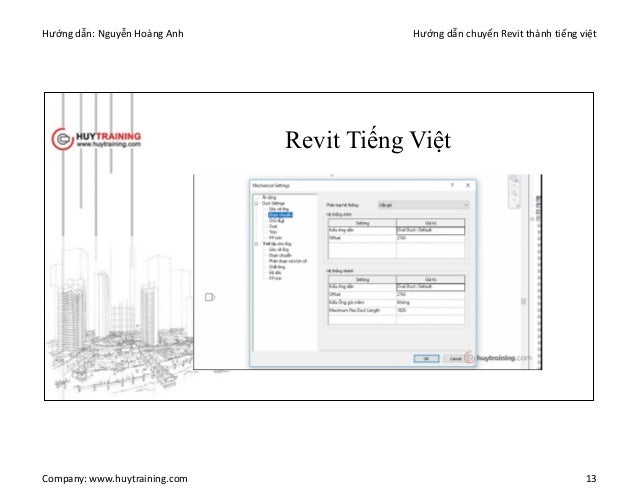This screenshot has width=638, height=493.
Task: Click the Revit navigation bar icon
Action: pyautogui.click(x=514, y=191)
